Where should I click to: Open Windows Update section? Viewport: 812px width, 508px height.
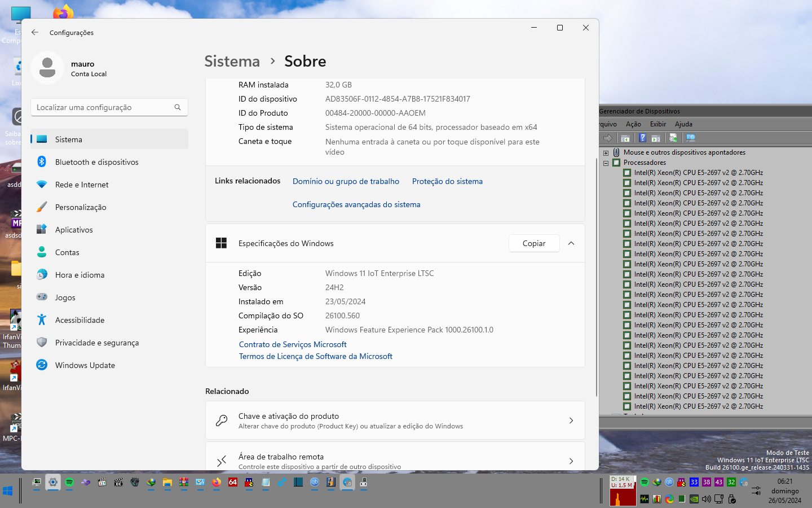[109, 365]
